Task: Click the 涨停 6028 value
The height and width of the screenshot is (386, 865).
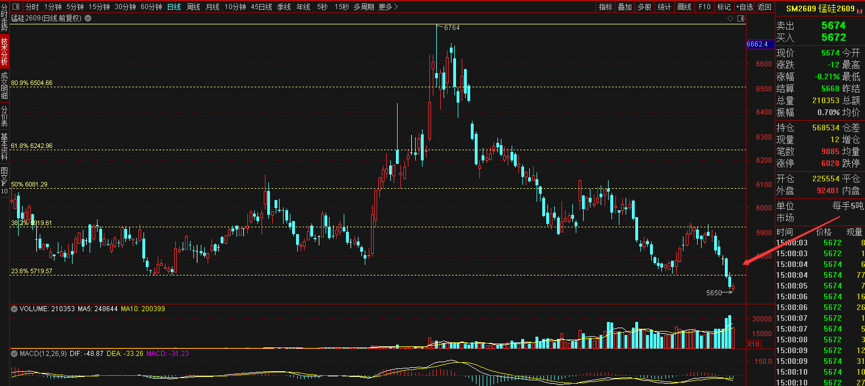Action: 830,163
